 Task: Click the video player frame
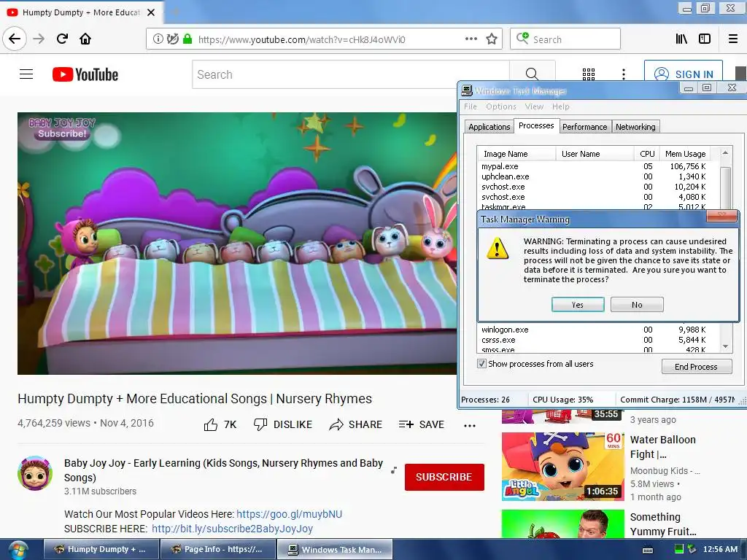click(x=237, y=243)
